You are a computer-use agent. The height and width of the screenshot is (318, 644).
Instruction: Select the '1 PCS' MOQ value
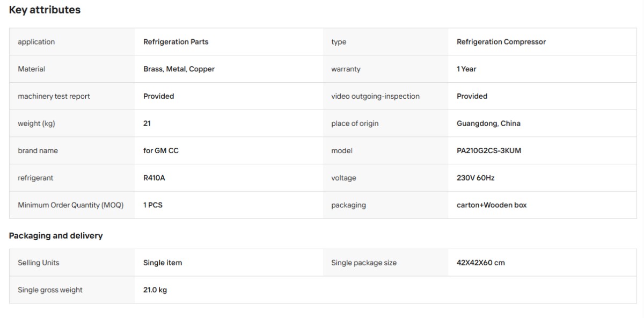tap(153, 205)
